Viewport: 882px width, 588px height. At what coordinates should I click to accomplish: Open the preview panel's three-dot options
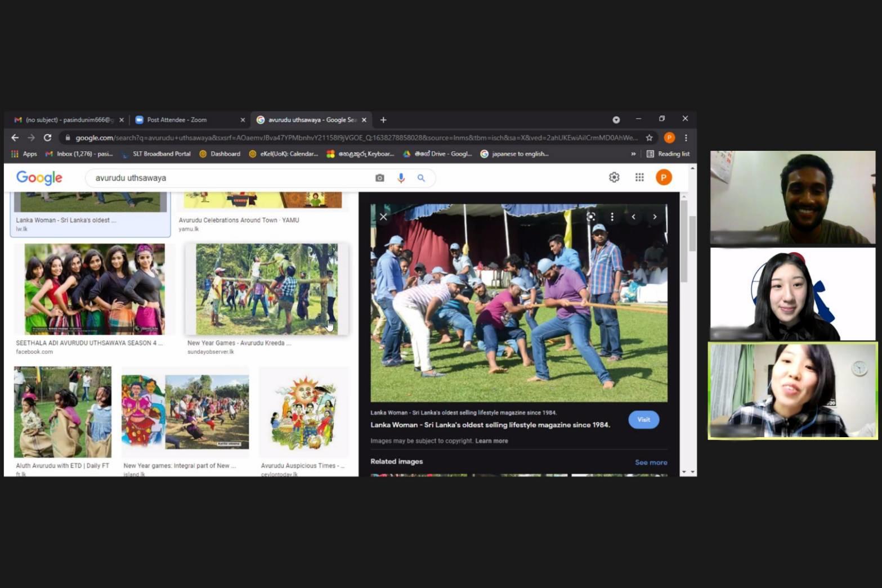pyautogui.click(x=612, y=217)
